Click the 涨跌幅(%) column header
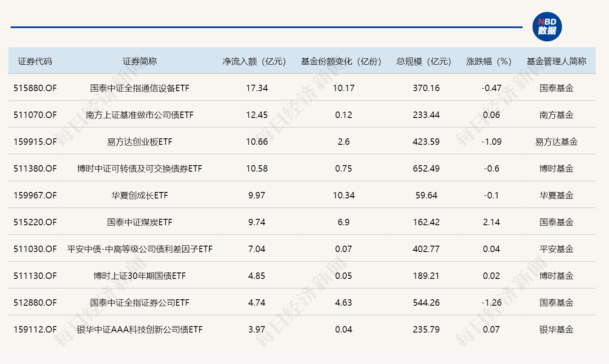The width and height of the screenshot is (609, 364). point(489,61)
